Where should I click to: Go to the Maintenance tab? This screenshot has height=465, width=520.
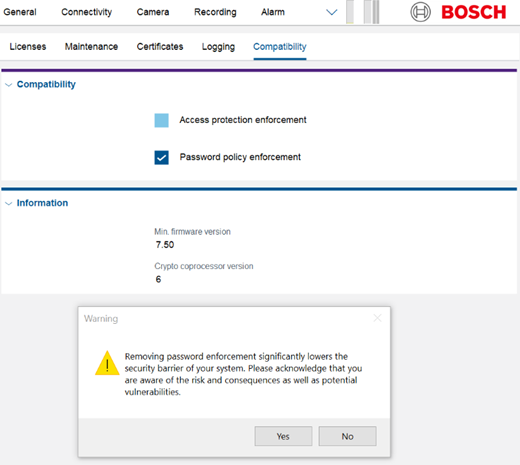(91, 47)
